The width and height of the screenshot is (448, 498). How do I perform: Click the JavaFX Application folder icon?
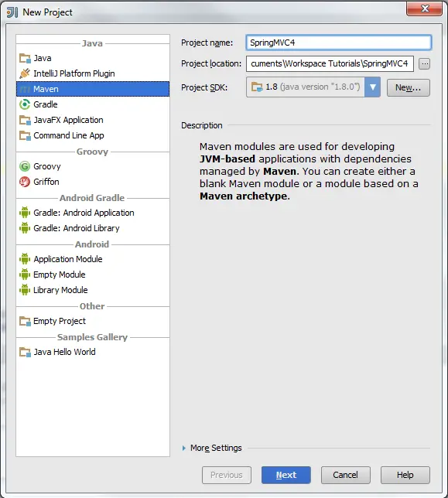point(25,120)
